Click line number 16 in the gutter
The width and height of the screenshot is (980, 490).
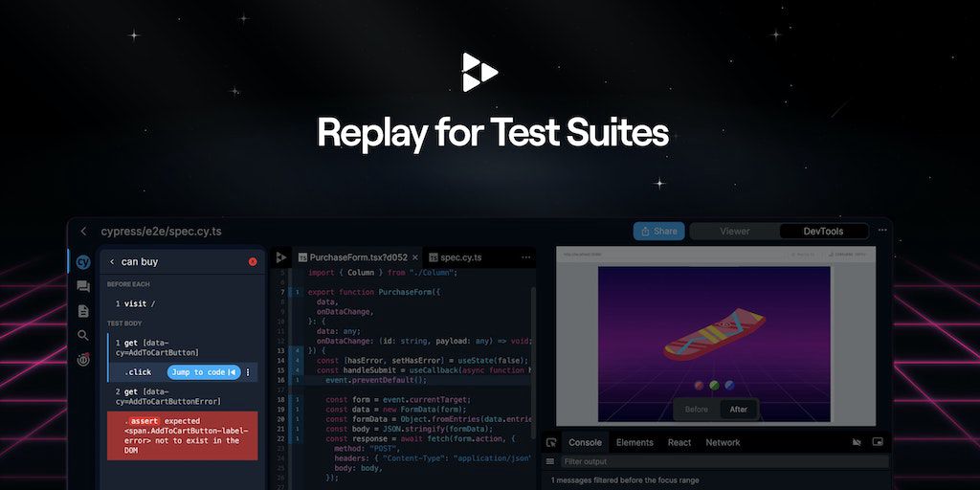click(282, 380)
